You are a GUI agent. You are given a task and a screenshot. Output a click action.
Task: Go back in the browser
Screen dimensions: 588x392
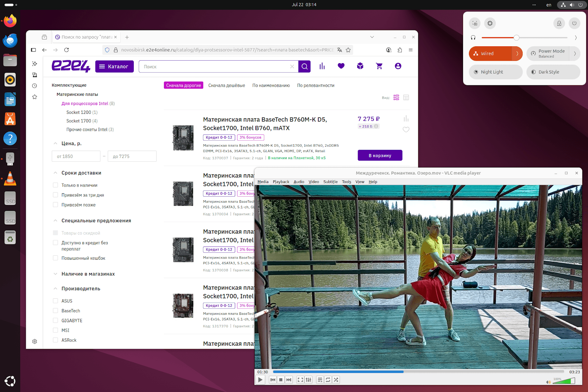point(44,50)
